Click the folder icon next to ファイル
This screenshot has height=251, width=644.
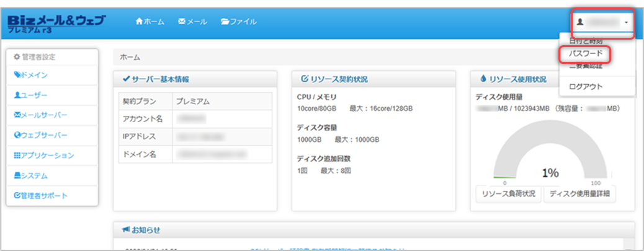click(225, 22)
